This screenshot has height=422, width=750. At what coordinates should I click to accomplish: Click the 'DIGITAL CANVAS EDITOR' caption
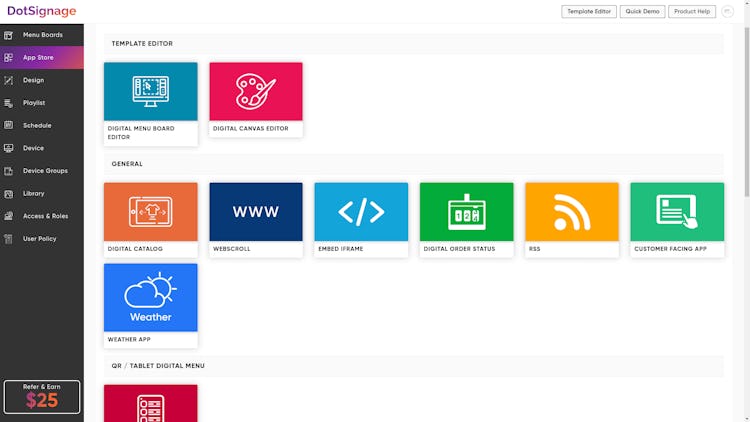point(251,129)
